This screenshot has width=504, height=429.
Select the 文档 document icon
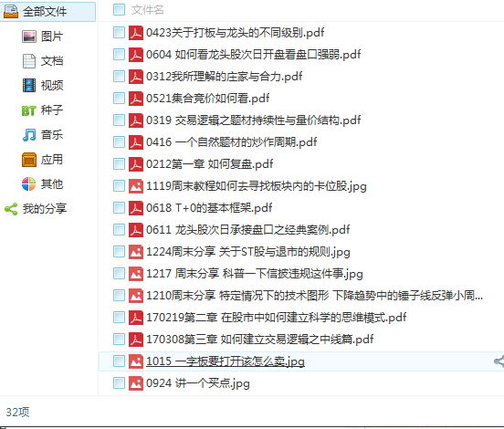point(29,61)
